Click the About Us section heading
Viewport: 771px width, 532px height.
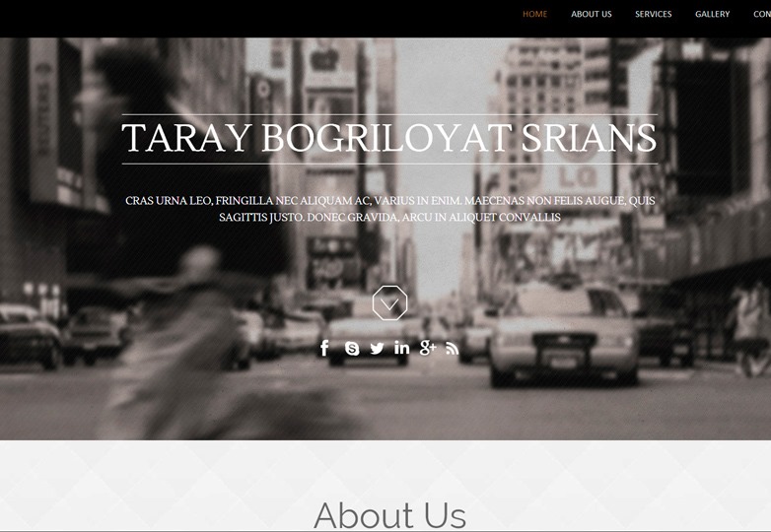click(x=389, y=515)
